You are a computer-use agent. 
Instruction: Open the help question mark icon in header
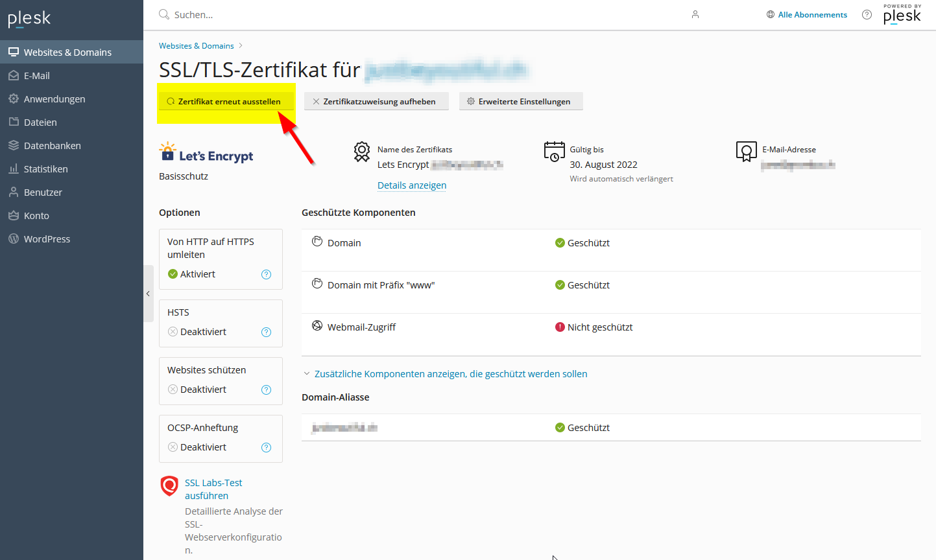(x=867, y=14)
